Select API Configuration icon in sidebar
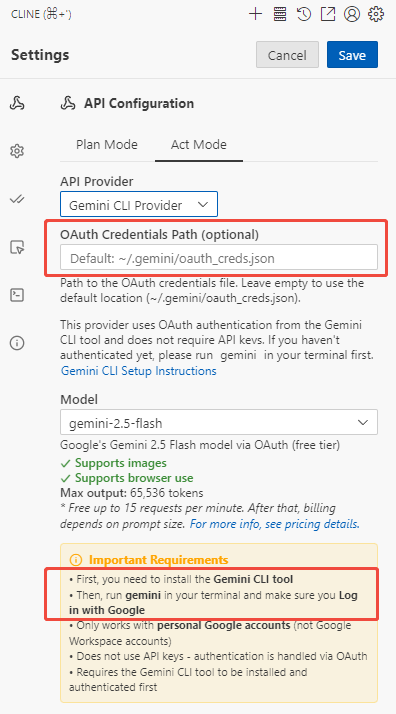This screenshot has width=396, height=714. 17,104
